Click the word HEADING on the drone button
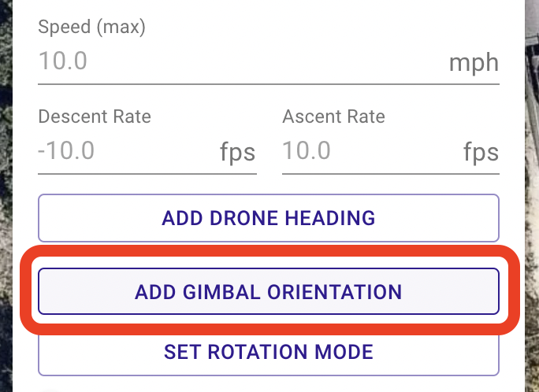Screen dimensions: 539x392 click(330, 218)
